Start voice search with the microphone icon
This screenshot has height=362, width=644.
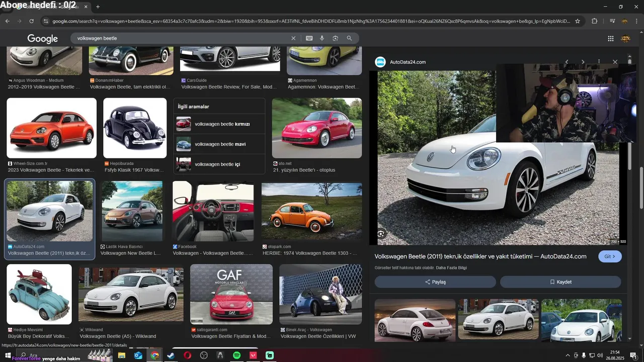pyautogui.click(x=322, y=38)
